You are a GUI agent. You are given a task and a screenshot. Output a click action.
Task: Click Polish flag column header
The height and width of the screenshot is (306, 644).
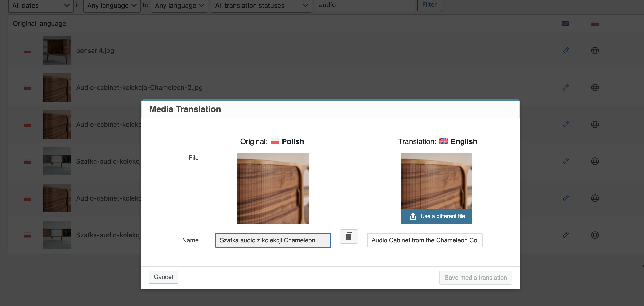coord(595,23)
